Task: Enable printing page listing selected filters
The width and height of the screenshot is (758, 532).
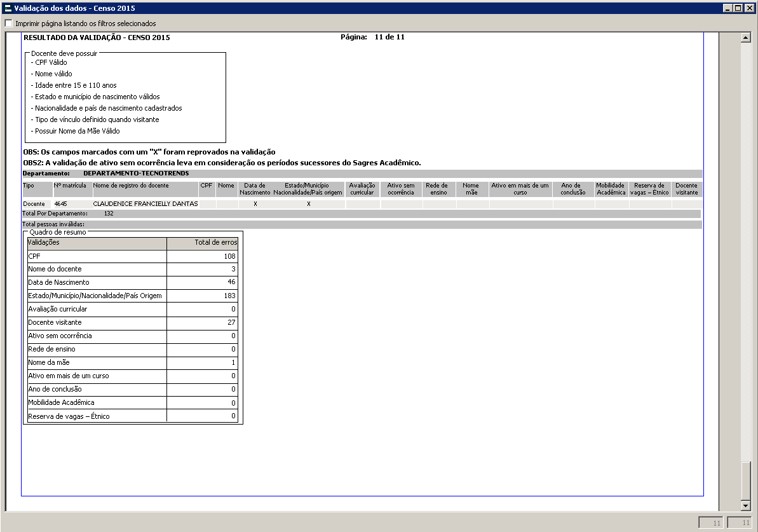Action: (8, 24)
